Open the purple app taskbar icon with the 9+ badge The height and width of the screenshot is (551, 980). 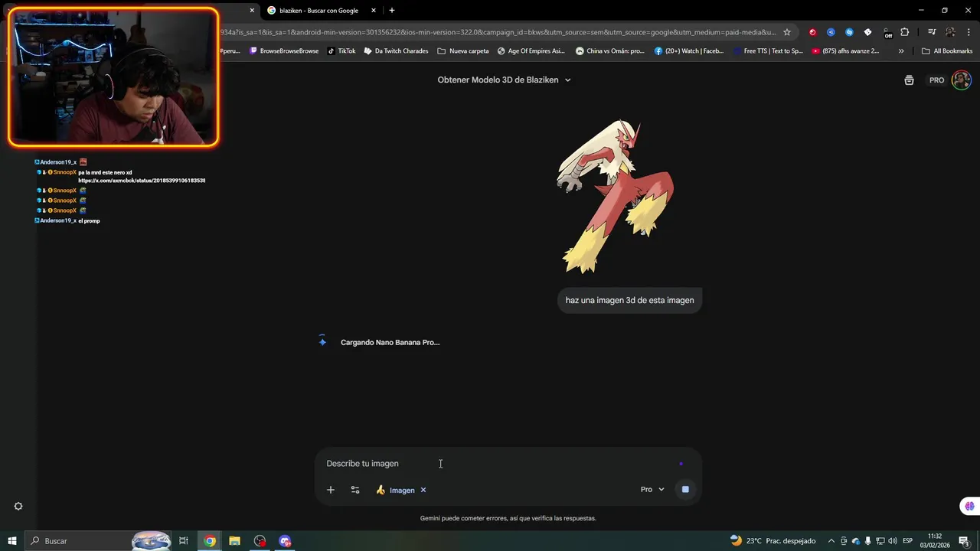tap(286, 541)
